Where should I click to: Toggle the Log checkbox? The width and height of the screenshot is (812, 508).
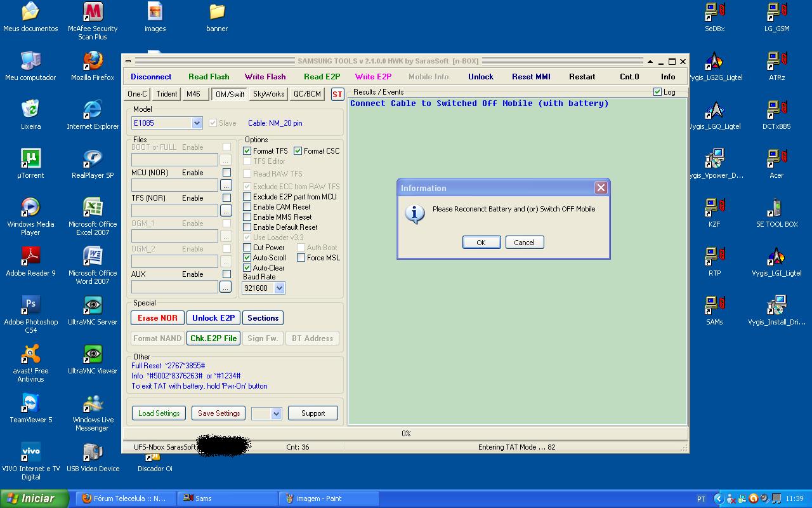(657, 92)
